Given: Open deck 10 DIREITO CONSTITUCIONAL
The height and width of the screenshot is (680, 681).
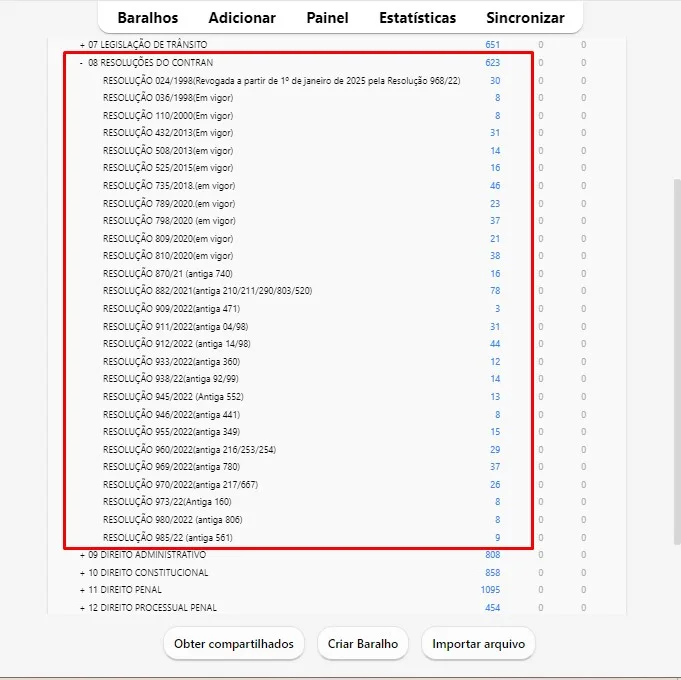Looking at the screenshot, I should click(148, 573).
